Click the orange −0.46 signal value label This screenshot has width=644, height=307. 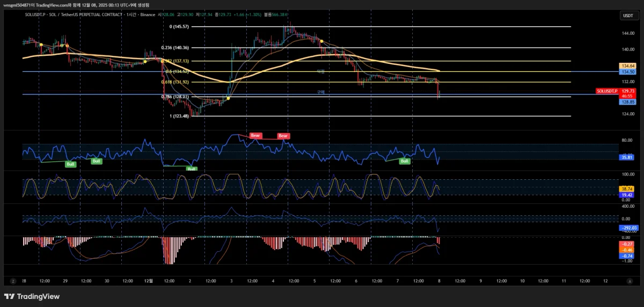627,250
